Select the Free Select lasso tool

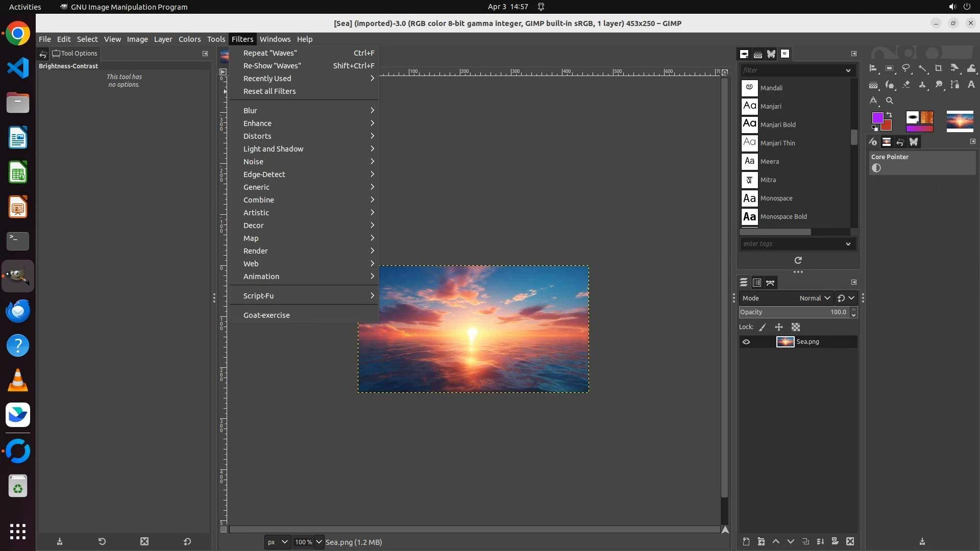point(906,68)
